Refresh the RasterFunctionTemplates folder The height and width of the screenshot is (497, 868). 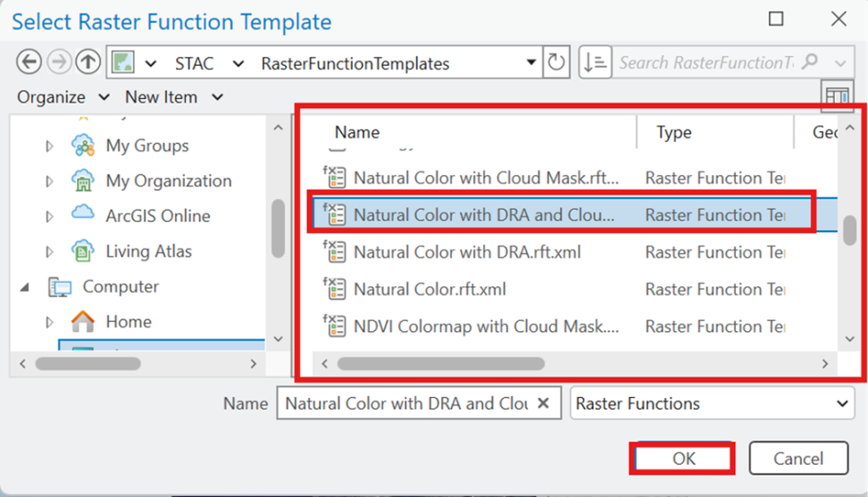[x=556, y=62]
